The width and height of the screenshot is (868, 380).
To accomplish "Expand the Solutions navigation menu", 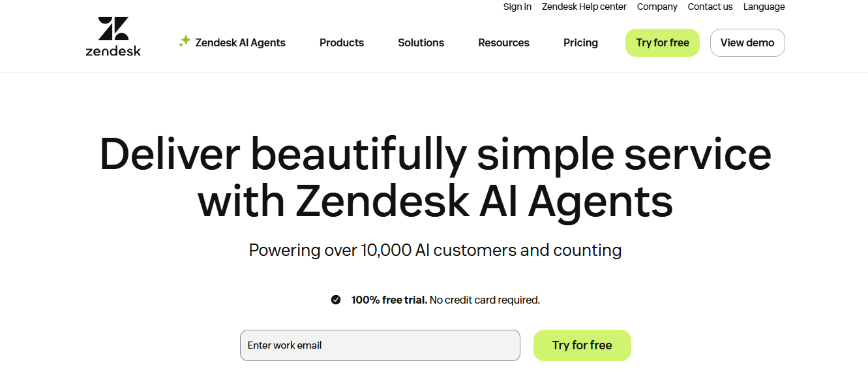I will 421,42.
